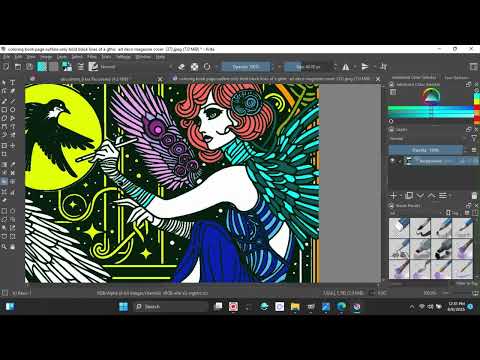Open the File menu
480x360 pixels.
[x=6, y=57]
